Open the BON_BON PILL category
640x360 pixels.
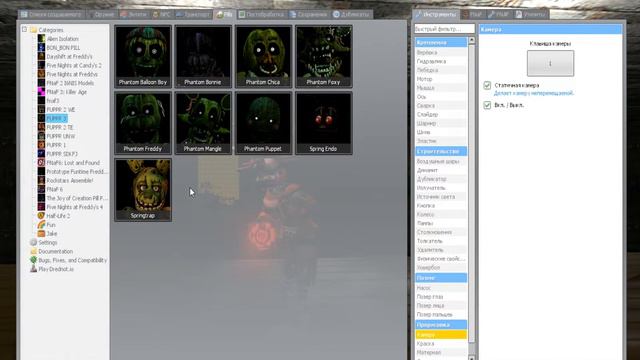pyautogui.click(x=63, y=48)
